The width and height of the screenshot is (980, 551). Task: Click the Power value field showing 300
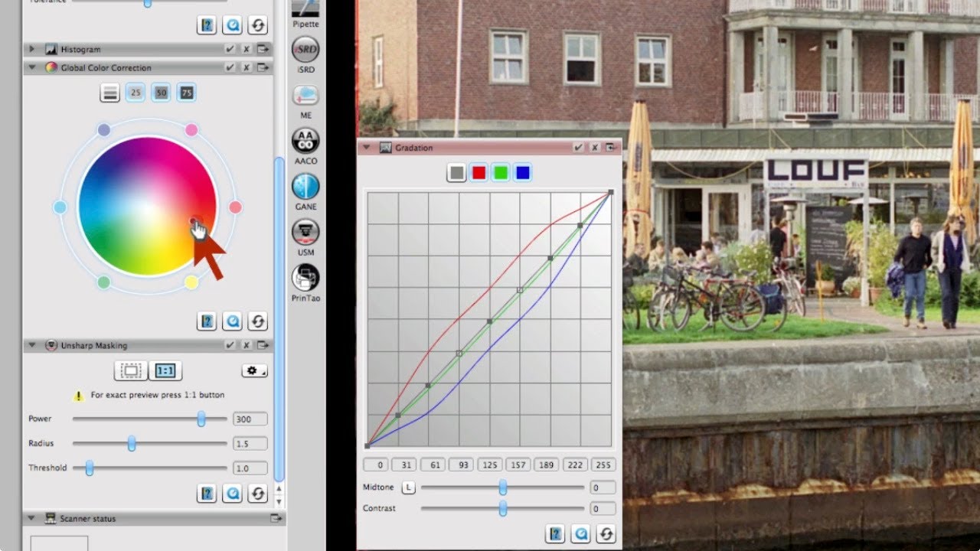[x=250, y=419]
